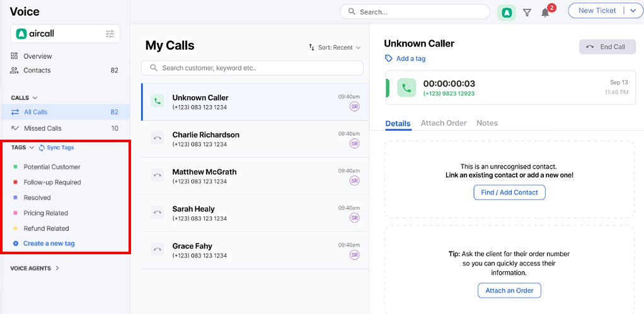Click the Search customer, keyword field
644x314 pixels.
(x=252, y=68)
